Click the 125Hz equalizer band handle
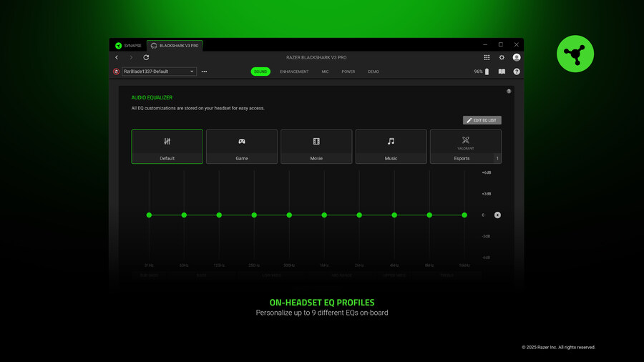644x362 pixels. 219,215
